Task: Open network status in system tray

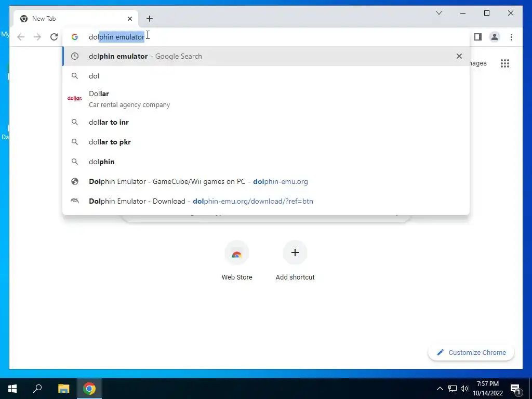Action: coord(453,389)
